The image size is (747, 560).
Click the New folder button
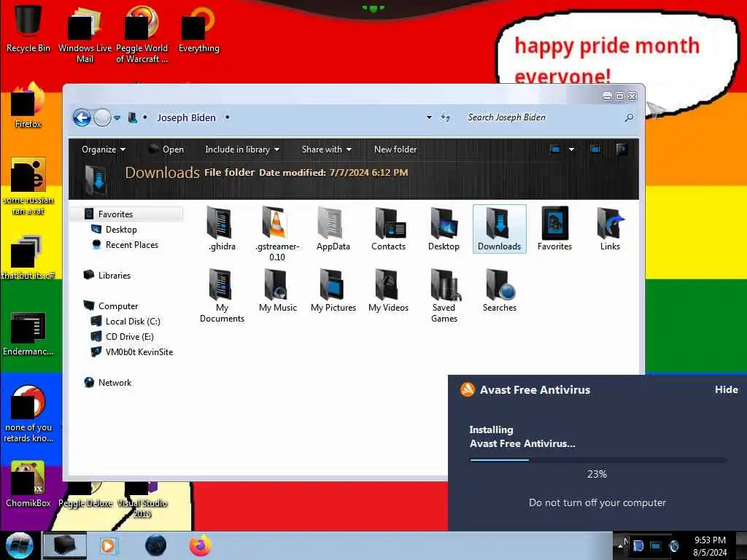point(395,149)
